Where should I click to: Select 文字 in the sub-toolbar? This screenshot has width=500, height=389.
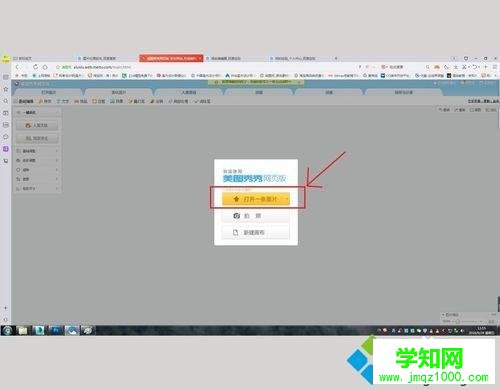click(x=63, y=101)
